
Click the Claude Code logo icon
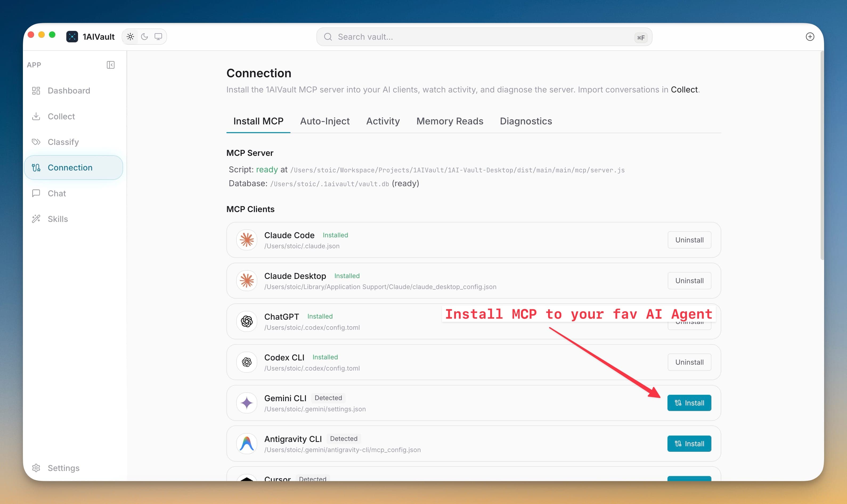click(247, 240)
